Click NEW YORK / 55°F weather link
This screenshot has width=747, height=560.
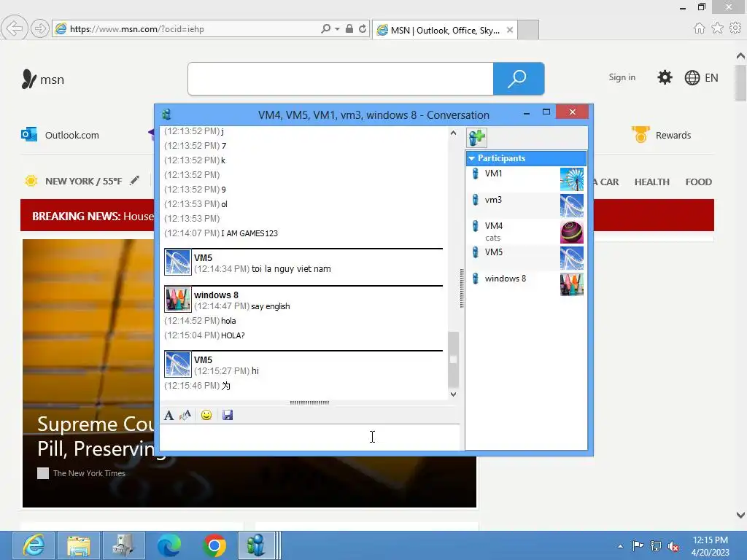(83, 181)
